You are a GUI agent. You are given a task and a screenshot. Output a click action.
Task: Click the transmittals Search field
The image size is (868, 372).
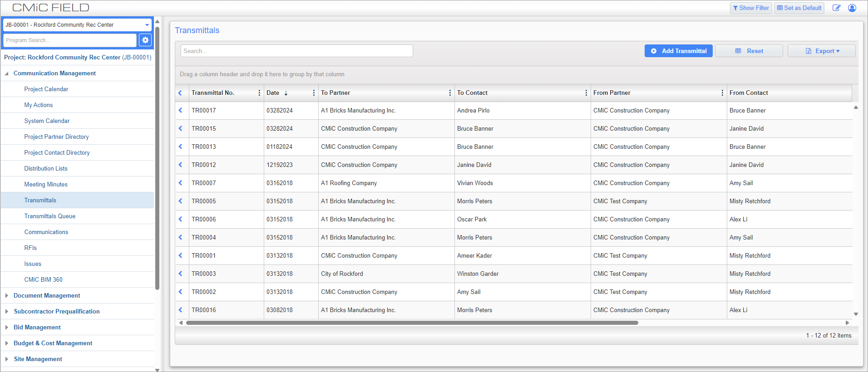(x=297, y=51)
